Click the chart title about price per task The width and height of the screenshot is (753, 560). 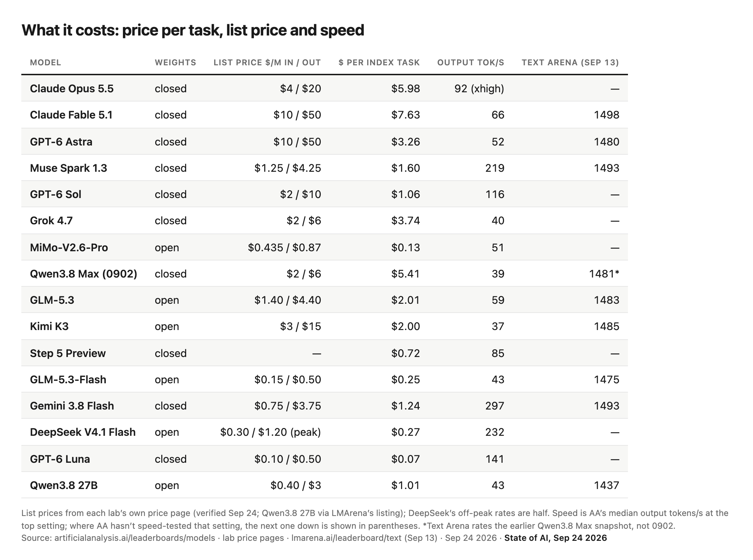[193, 30]
